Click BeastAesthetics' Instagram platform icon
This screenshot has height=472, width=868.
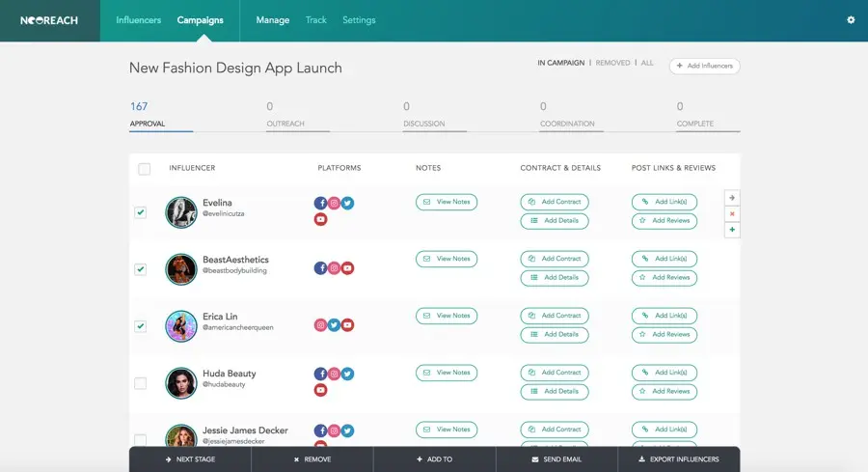click(x=334, y=268)
